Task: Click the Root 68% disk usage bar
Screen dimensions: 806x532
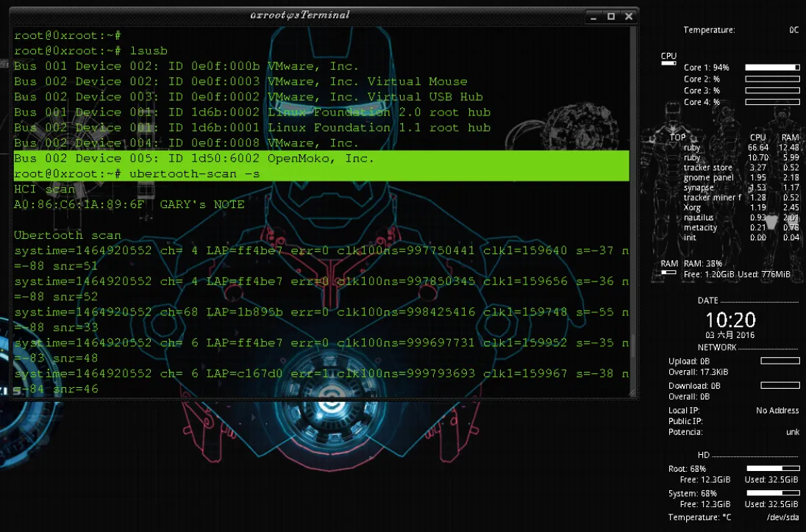Action: click(773, 468)
